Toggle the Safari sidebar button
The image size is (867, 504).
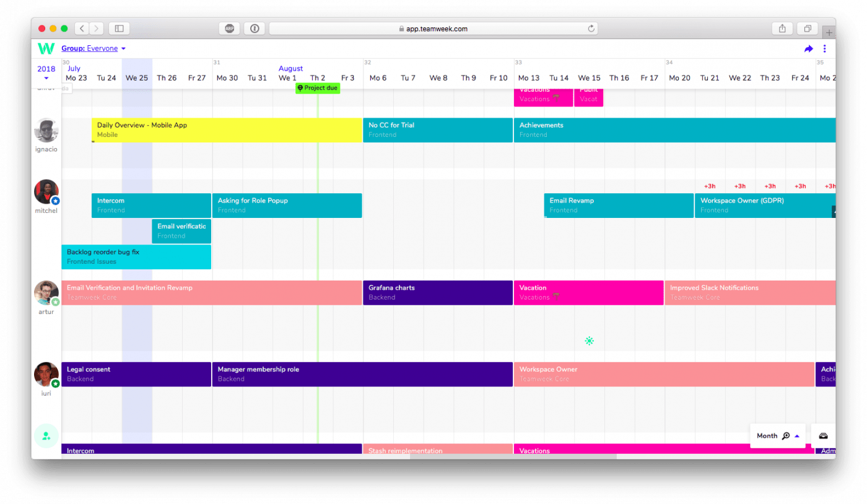click(119, 28)
